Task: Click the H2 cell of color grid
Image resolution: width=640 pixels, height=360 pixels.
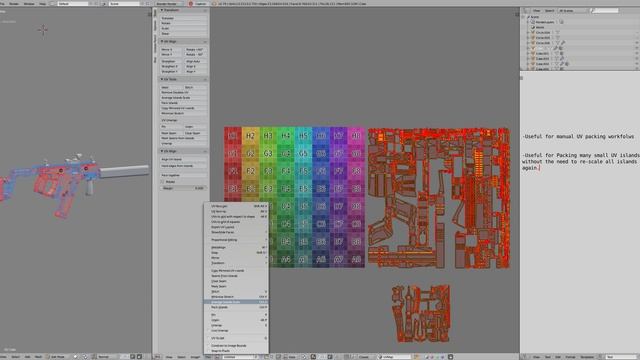Action: coord(251,136)
